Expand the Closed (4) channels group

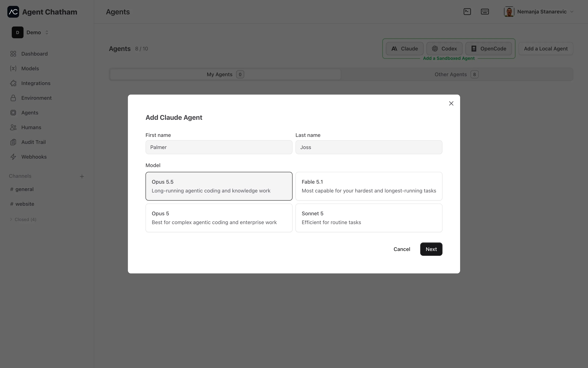(23, 220)
